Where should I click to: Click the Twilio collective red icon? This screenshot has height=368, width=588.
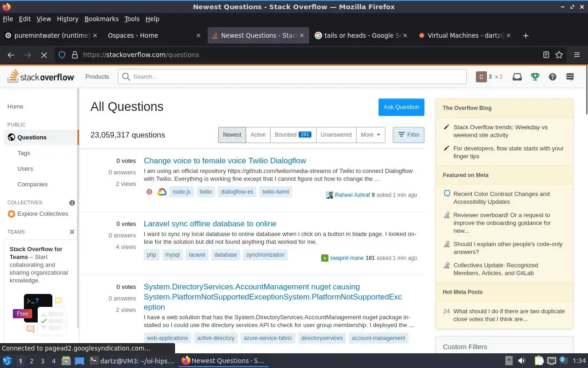tap(149, 192)
